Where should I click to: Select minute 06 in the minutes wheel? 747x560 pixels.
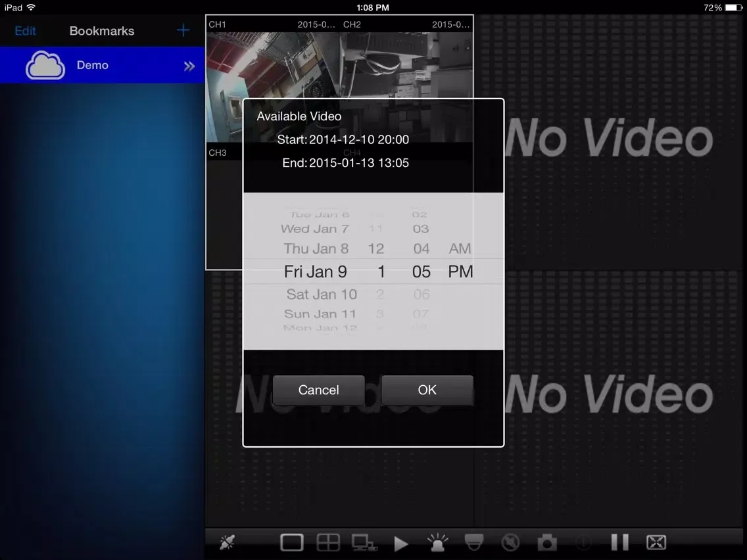pyautogui.click(x=422, y=294)
